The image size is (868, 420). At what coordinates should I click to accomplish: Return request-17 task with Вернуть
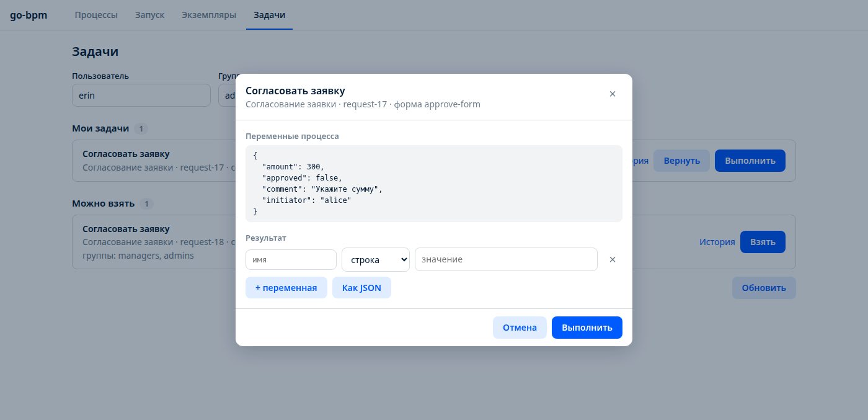pyautogui.click(x=682, y=161)
